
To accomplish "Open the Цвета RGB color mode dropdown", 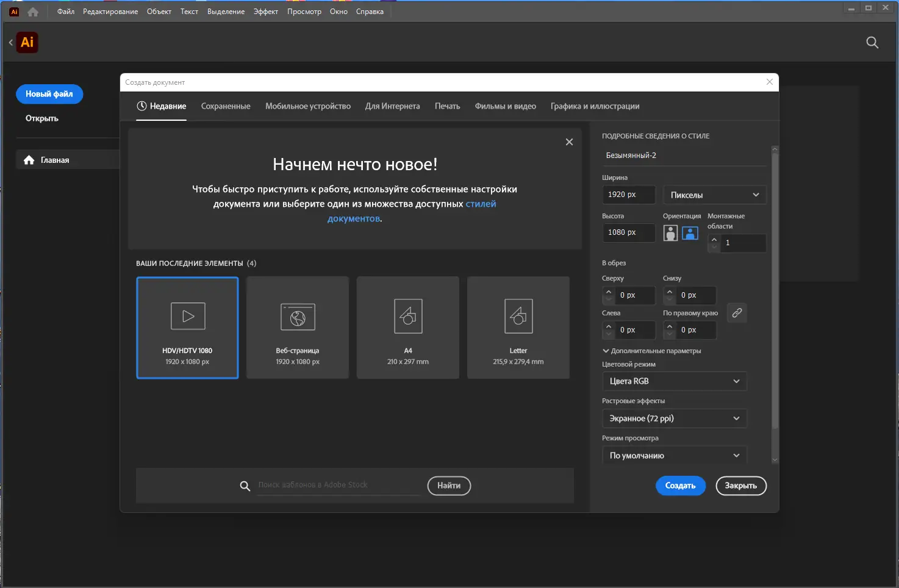I will pos(674,381).
